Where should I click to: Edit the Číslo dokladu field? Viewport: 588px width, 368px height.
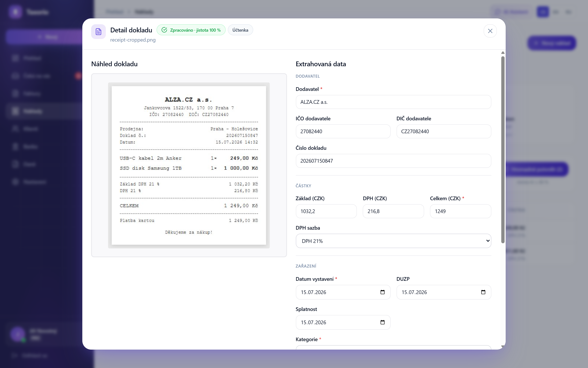coord(393,161)
